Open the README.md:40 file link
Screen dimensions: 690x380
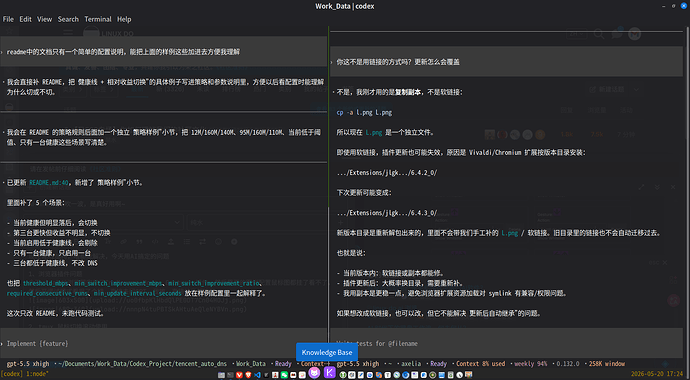[x=49, y=182]
